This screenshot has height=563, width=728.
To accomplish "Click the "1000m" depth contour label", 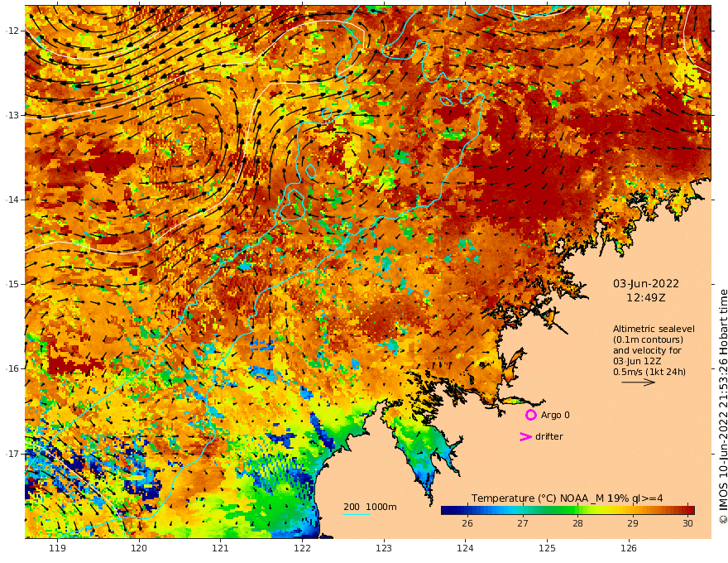I will 381,507.
